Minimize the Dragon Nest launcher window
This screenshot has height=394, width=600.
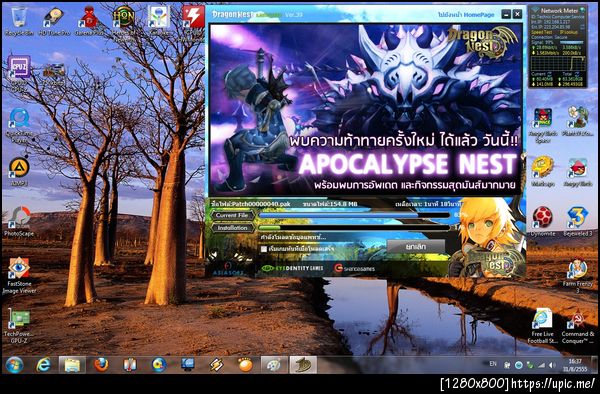click(506, 14)
